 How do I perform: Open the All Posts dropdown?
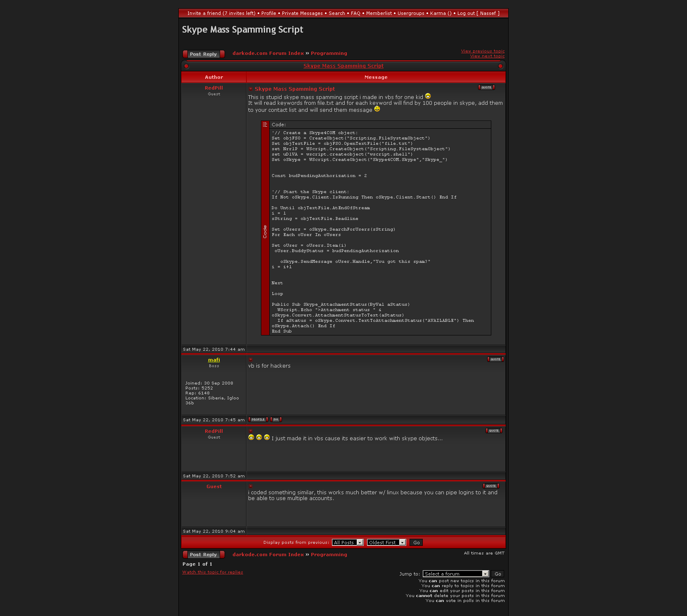(347, 543)
